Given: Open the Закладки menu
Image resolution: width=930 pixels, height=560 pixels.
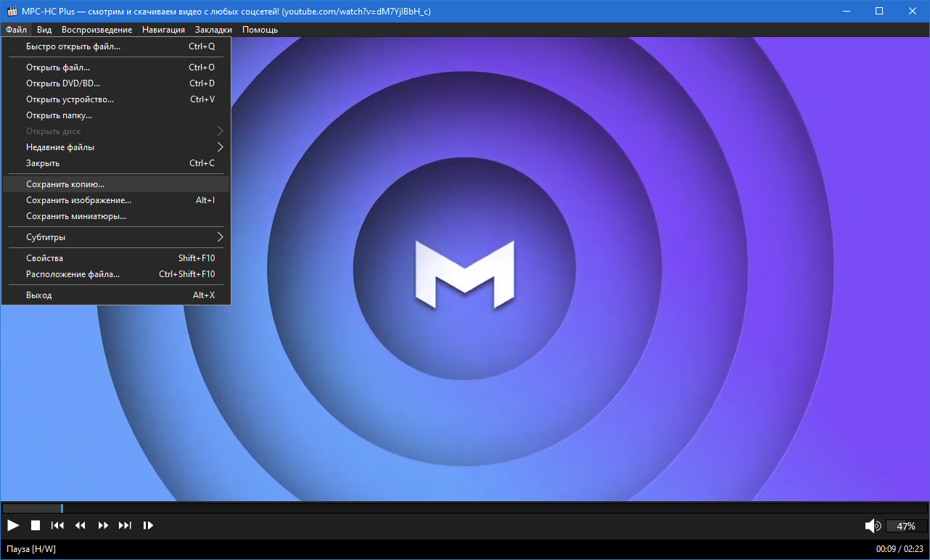Looking at the screenshot, I should point(213,30).
